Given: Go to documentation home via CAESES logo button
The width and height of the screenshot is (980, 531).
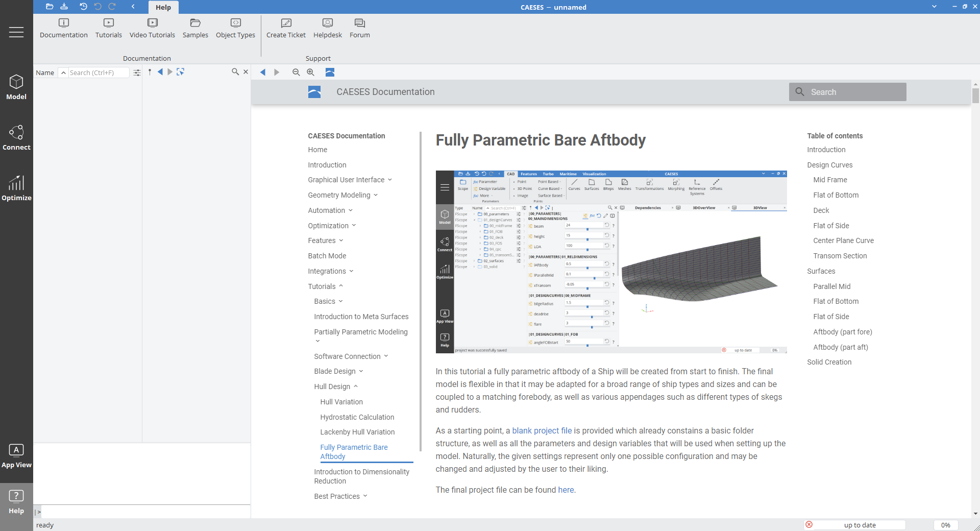Looking at the screenshot, I should 330,72.
